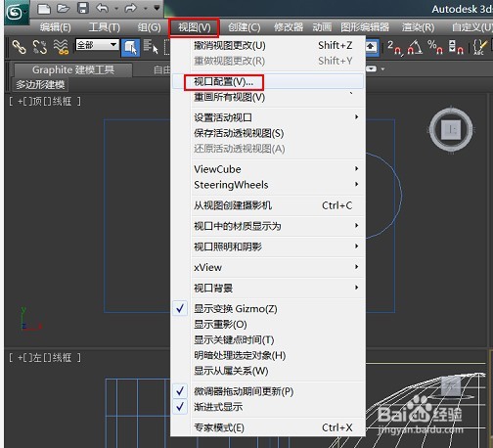
Task: Save scene with floppy disk icon
Action: [83, 8]
